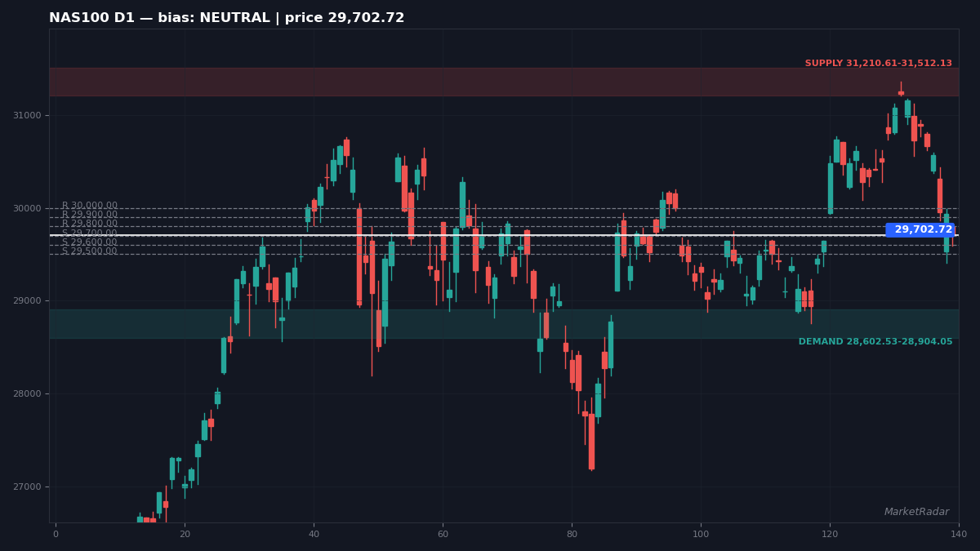This screenshot has height=551, width=980.
Task: Click the 20 x-axis tick label
Action: pos(185,535)
